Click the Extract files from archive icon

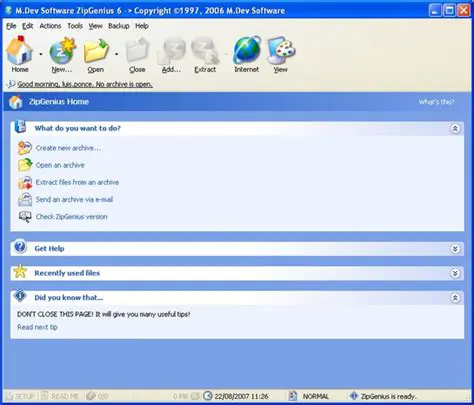(25, 182)
